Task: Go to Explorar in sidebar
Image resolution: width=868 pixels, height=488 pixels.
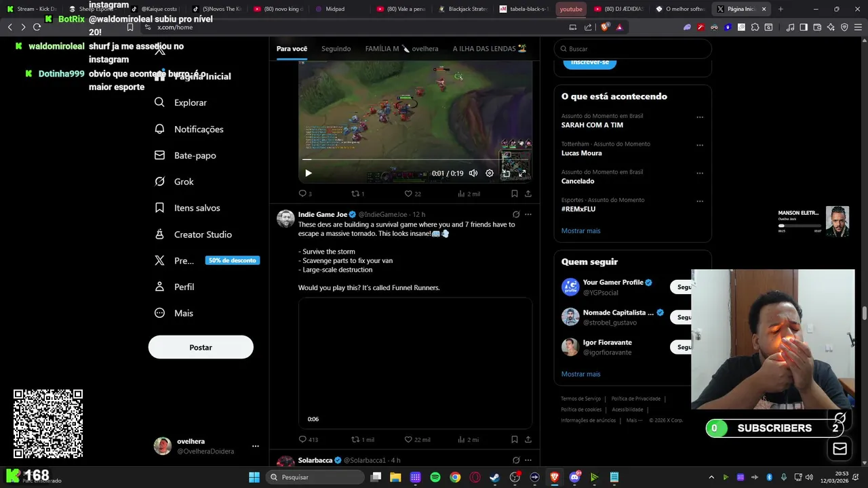Action: tap(180, 102)
